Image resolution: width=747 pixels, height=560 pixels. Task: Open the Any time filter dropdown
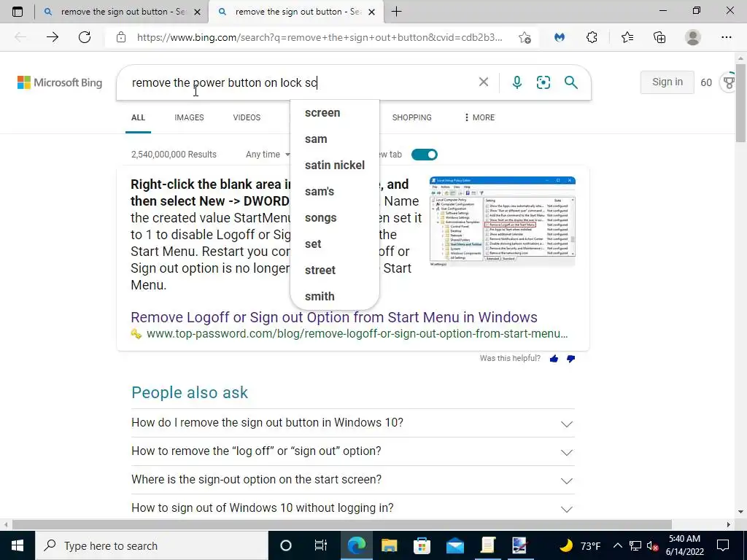(x=268, y=155)
